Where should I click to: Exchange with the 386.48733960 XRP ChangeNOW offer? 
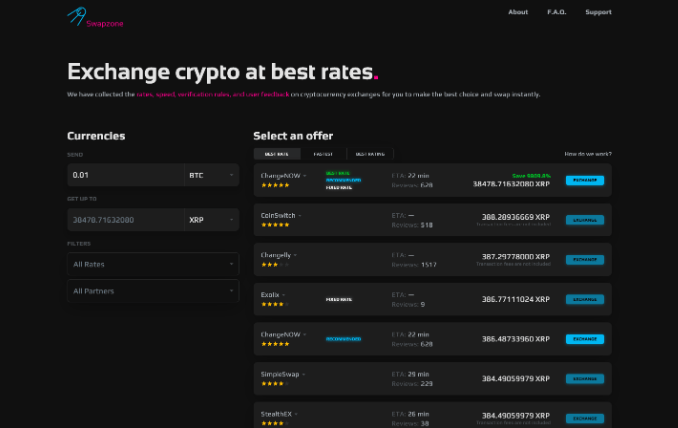point(585,339)
